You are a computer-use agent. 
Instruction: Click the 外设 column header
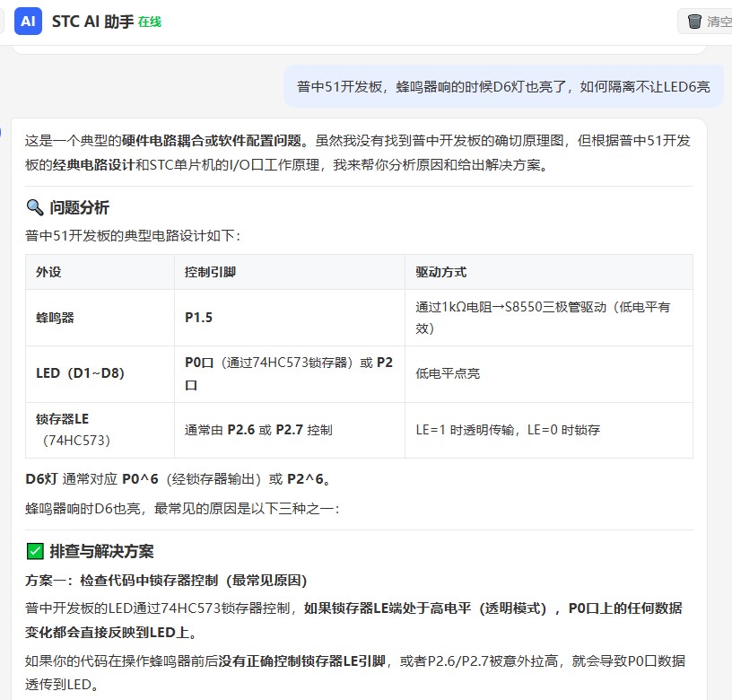pos(100,272)
